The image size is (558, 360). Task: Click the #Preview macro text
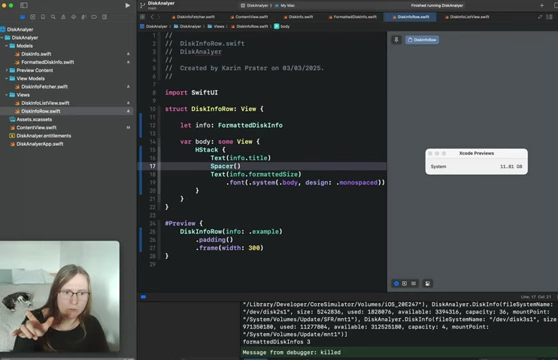(180, 223)
